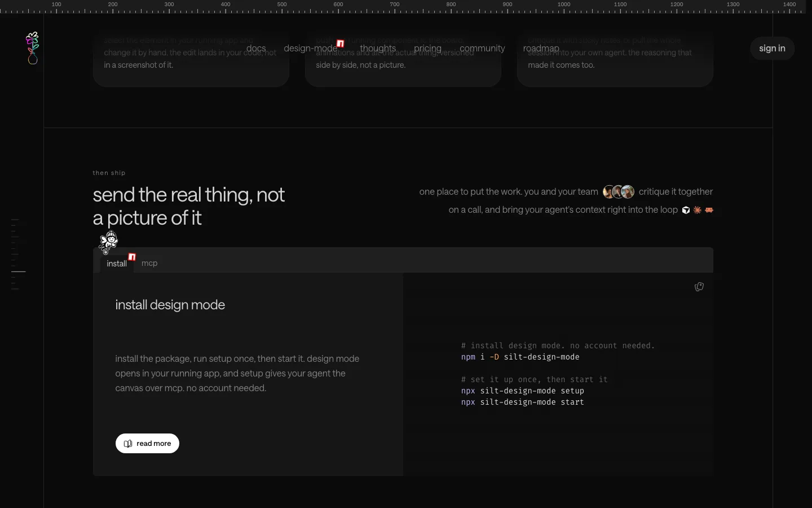
Task: Open the roadmap nav link
Action: (x=541, y=48)
